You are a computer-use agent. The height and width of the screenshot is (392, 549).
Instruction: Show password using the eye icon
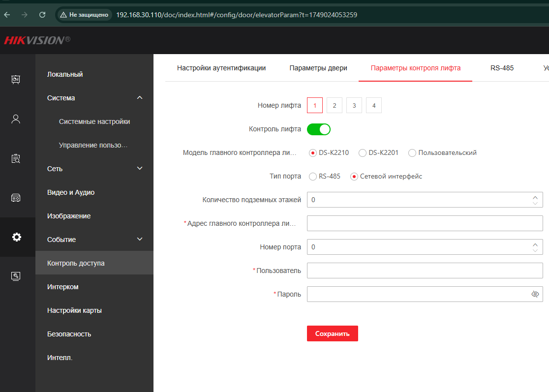click(x=535, y=294)
